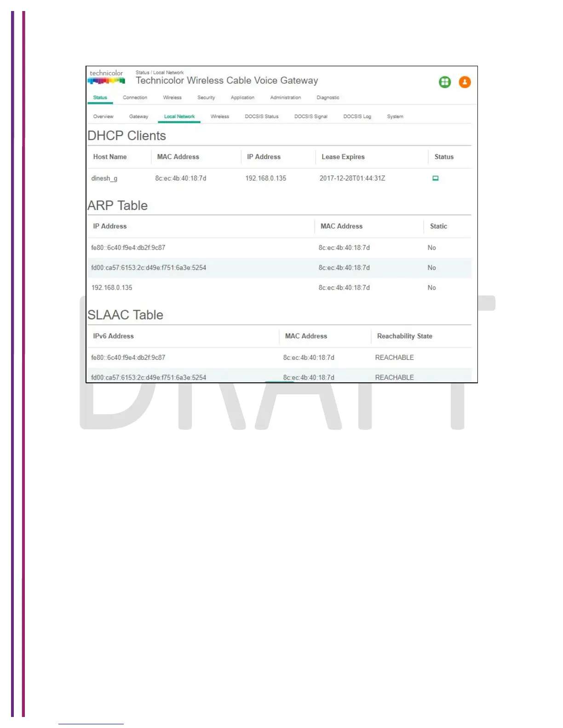This screenshot has height=728, width=563.
Task: Open the Wireless main menu tab
Action: (172, 97)
